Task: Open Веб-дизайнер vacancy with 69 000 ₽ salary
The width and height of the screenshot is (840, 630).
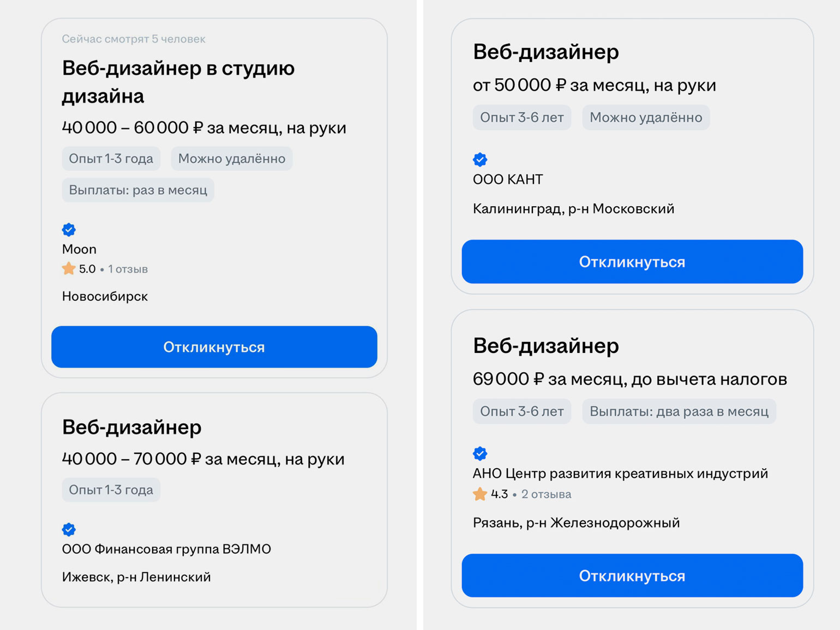Action: (x=545, y=346)
